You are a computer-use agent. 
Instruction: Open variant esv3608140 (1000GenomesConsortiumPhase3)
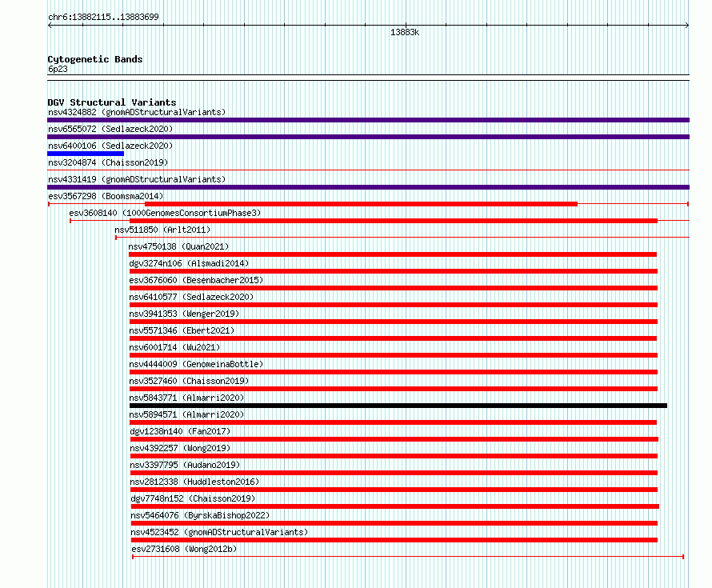point(165,213)
